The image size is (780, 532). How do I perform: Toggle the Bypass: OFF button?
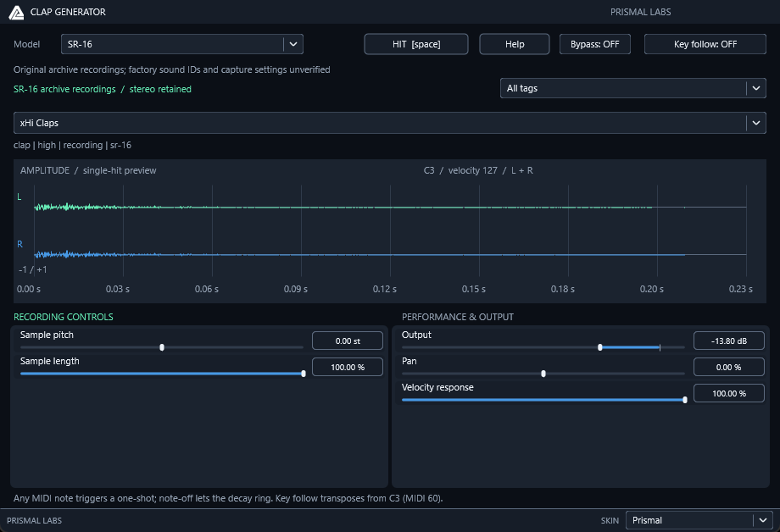pos(595,44)
